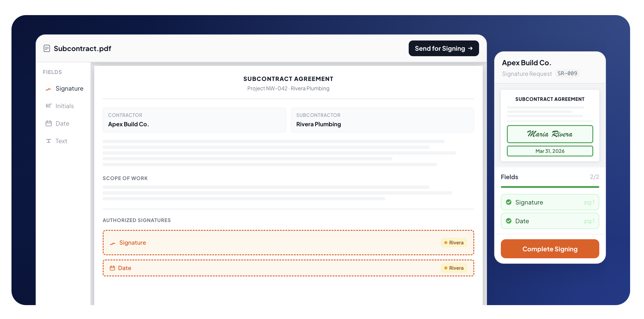
Task: Open the Signature pg 1 field row
Action: [x=550, y=202]
